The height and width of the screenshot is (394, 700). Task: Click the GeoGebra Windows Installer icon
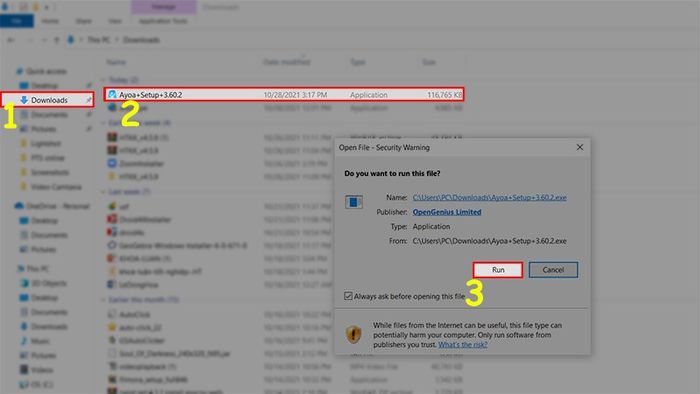[x=112, y=245]
